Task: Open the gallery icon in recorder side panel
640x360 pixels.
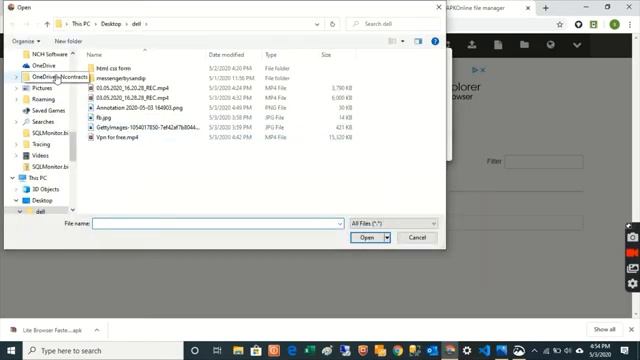Action: click(x=632, y=268)
